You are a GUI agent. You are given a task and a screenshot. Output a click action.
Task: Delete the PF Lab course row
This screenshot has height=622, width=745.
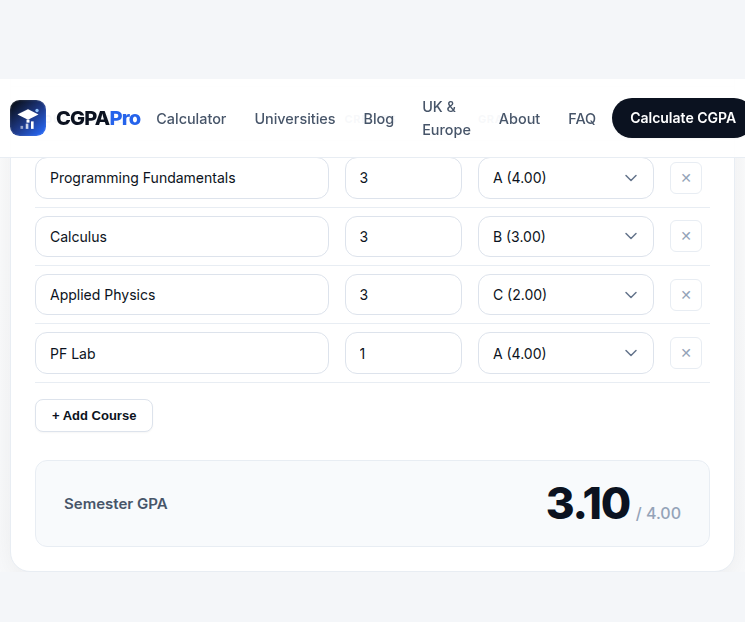(x=686, y=353)
